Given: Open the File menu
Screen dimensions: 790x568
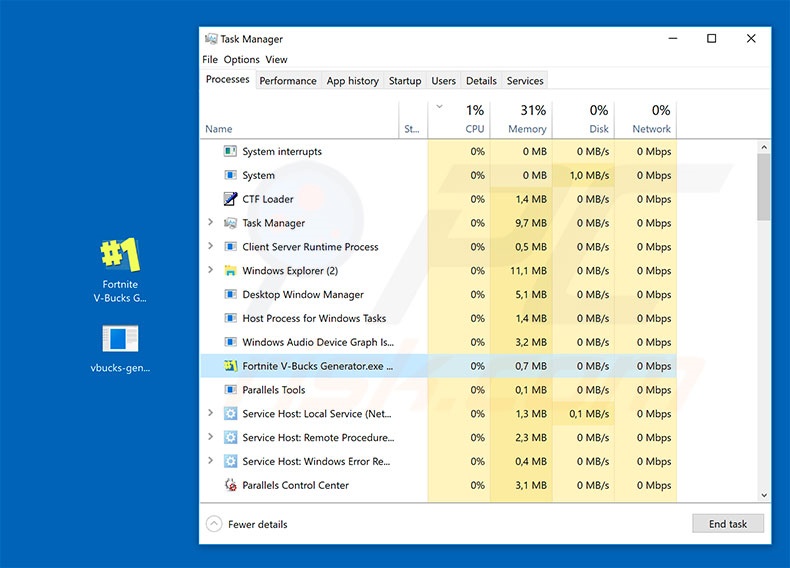Looking at the screenshot, I should pos(210,59).
